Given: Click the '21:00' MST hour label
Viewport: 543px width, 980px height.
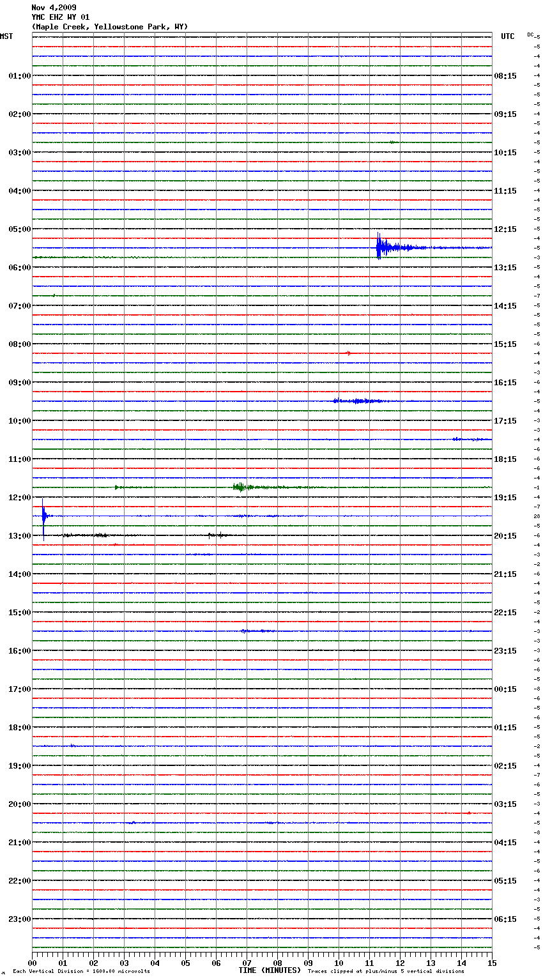Looking at the screenshot, I should click(20, 843).
